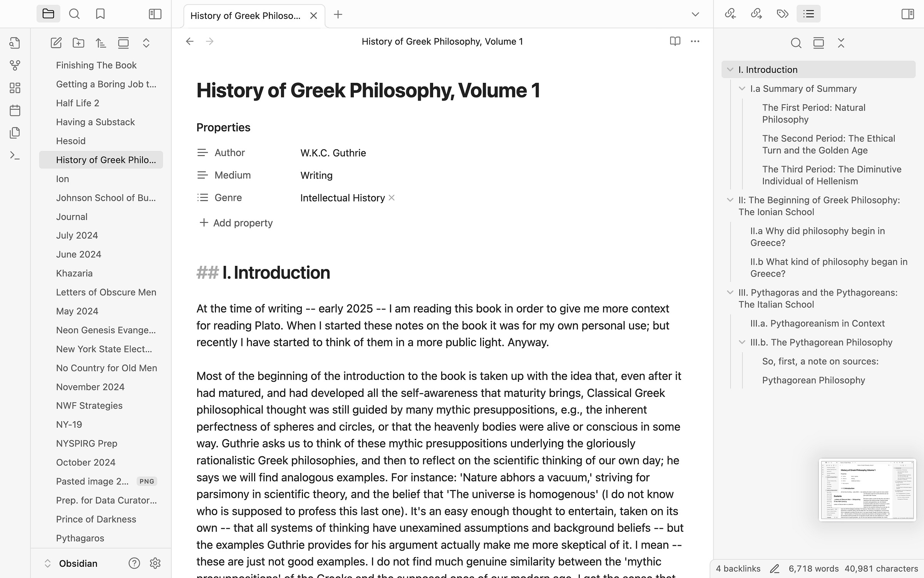Create a new note in the file explorer
Image resolution: width=924 pixels, height=578 pixels.
[x=56, y=43]
